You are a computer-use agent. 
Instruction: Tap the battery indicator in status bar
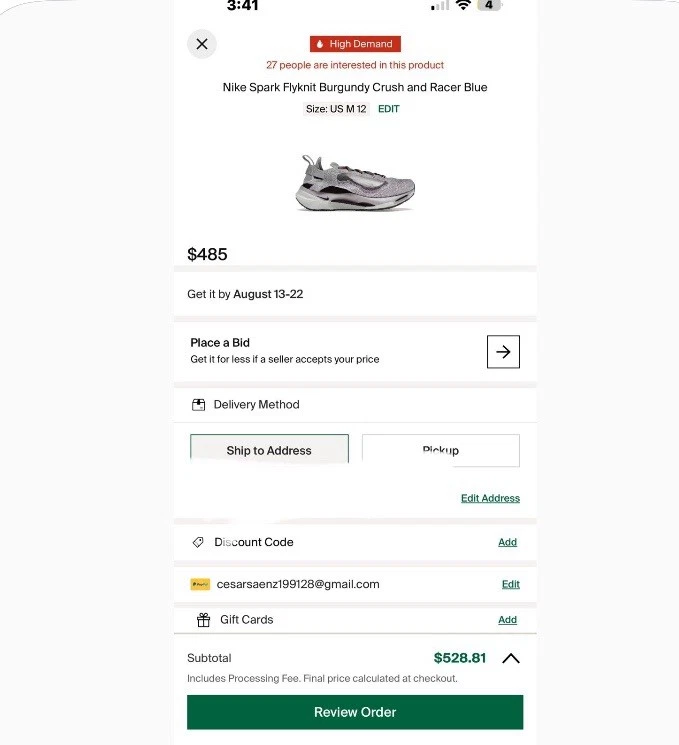[489, 5]
